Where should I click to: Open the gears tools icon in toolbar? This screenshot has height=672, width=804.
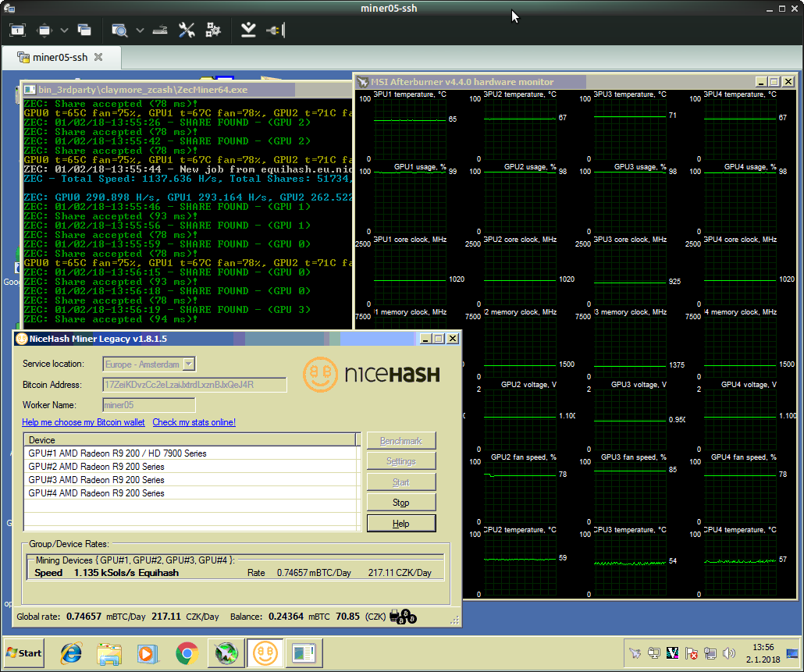[x=213, y=30]
